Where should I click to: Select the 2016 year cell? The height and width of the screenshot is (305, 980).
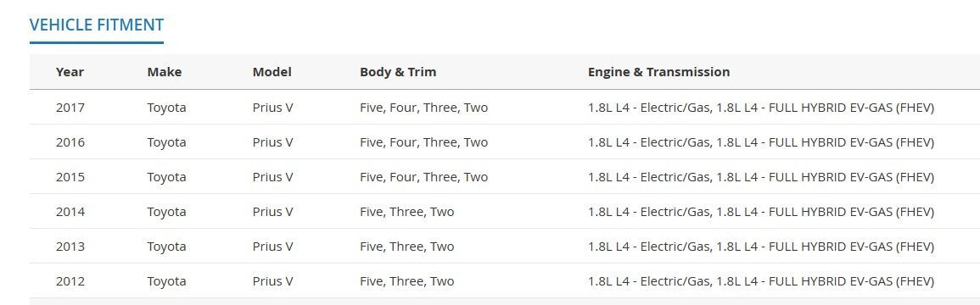[70, 142]
